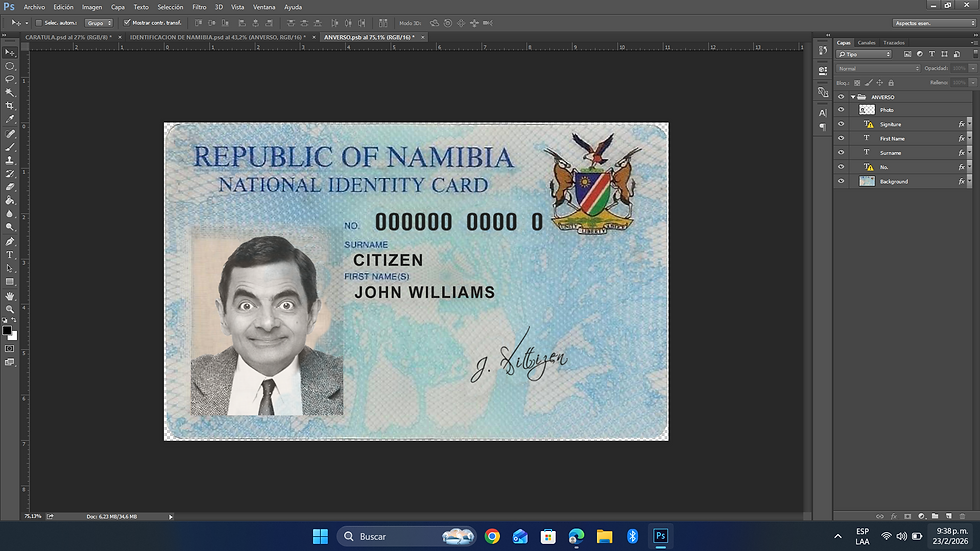Image resolution: width=980 pixels, height=551 pixels.
Task: Switch to the Trazados tab
Action: click(894, 42)
